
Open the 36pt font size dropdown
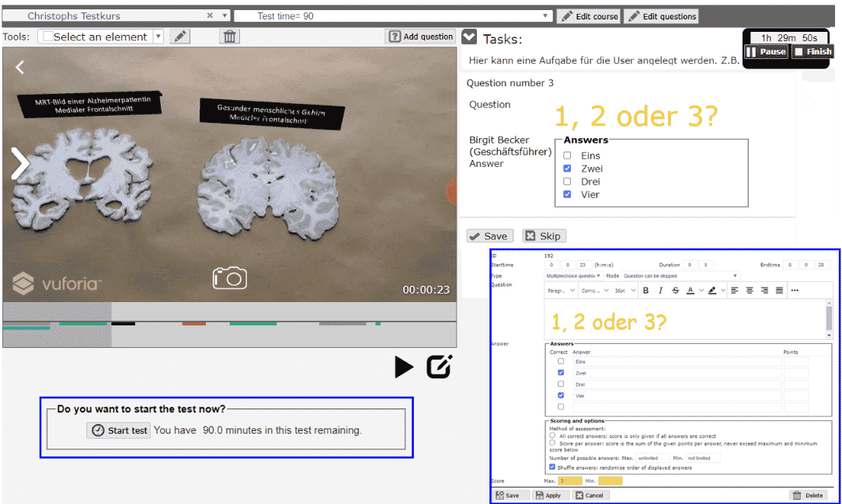(x=625, y=290)
